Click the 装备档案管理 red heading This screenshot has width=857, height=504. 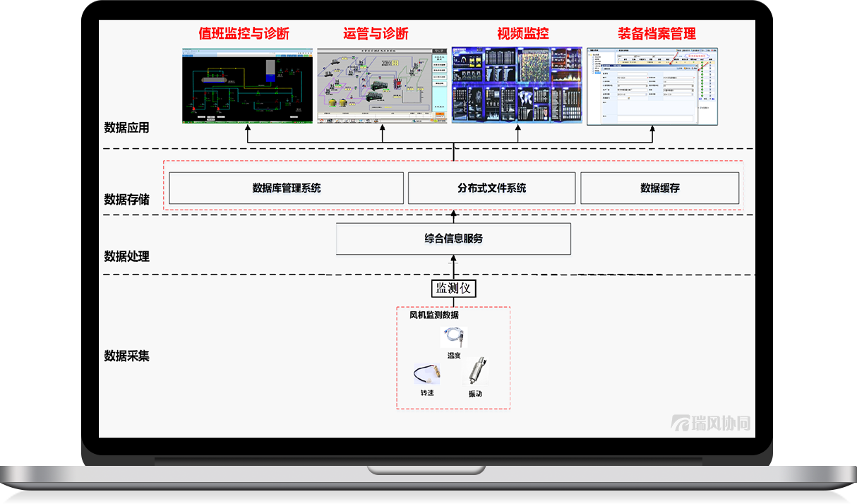click(x=654, y=33)
